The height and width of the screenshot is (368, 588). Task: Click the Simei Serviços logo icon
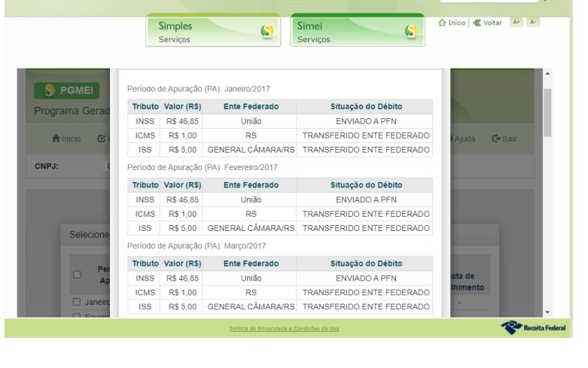(x=410, y=31)
